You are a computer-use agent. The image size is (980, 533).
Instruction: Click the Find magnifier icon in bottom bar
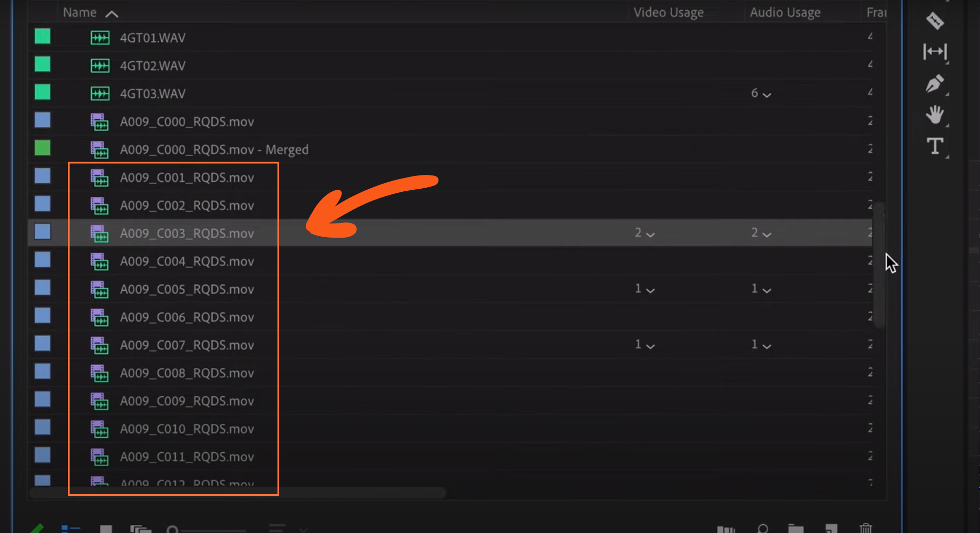763,529
